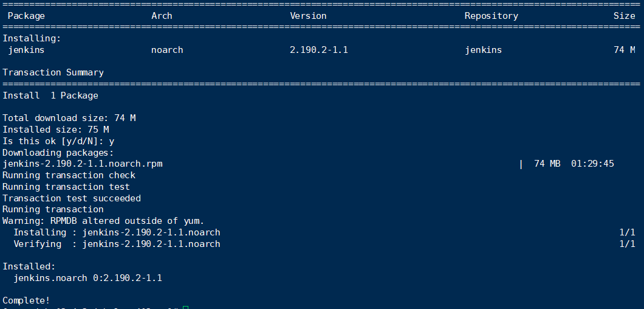Screen dimensions: 644x309
Task: Click the Transaction test succeeded line
Action: coord(72,198)
